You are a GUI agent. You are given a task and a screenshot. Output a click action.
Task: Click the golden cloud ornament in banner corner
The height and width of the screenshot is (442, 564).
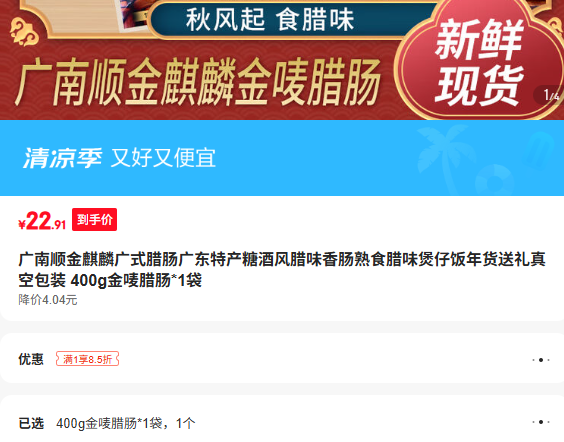[24, 32]
